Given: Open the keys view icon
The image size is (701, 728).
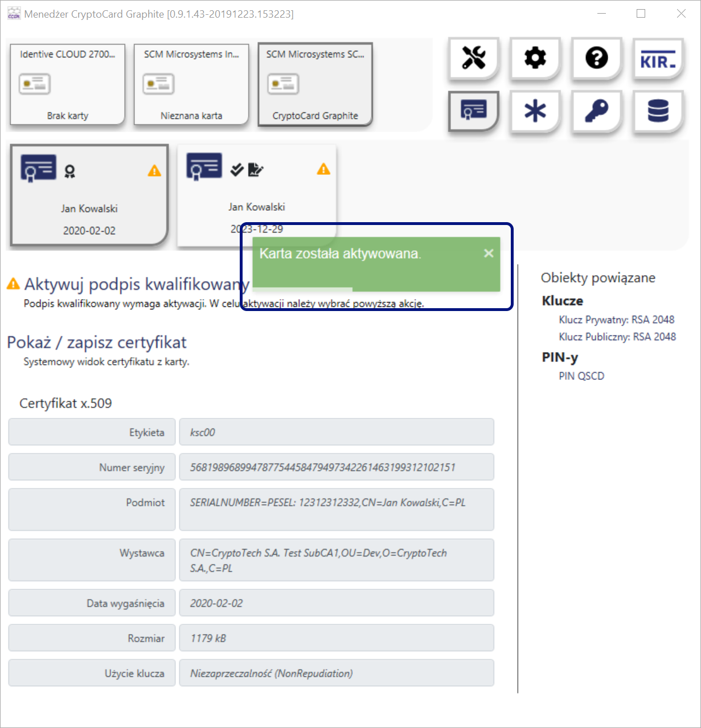Looking at the screenshot, I should [596, 111].
